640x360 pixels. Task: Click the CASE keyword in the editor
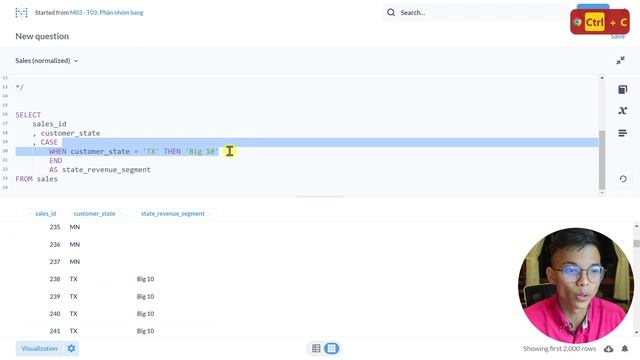click(x=49, y=142)
